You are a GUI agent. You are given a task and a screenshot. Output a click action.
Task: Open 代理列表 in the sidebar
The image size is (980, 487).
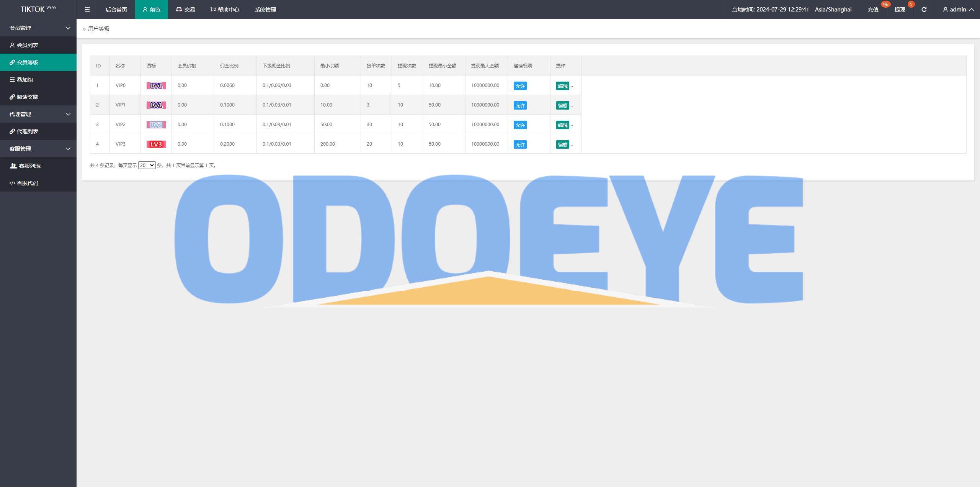click(38, 131)
